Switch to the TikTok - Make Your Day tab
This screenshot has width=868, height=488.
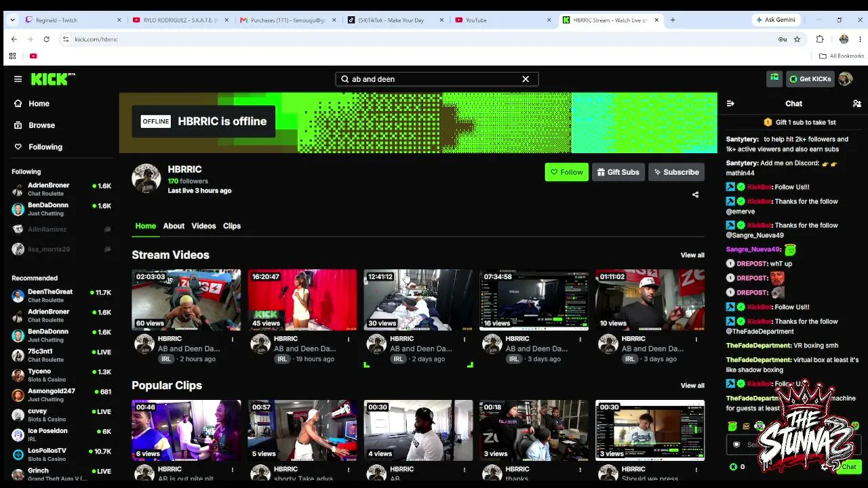pyautogui.click(x=395, y=20)
